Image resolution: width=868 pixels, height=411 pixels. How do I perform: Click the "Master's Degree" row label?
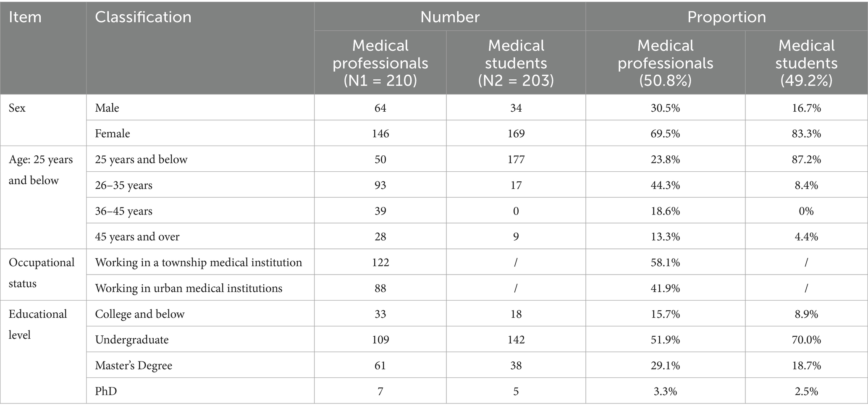click(x=134, y=365)
